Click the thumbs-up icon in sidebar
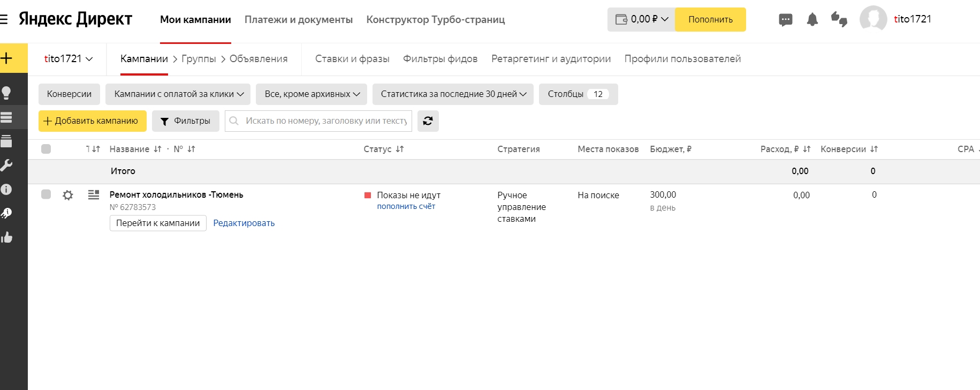Viewport: 980px width, 390px height. click(x=6, y=237)
